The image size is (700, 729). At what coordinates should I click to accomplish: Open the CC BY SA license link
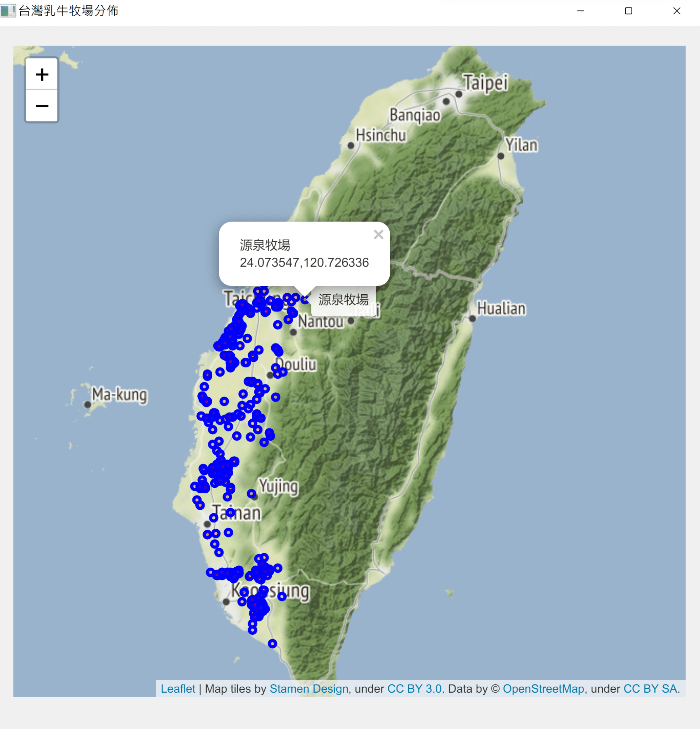point(650,689)
